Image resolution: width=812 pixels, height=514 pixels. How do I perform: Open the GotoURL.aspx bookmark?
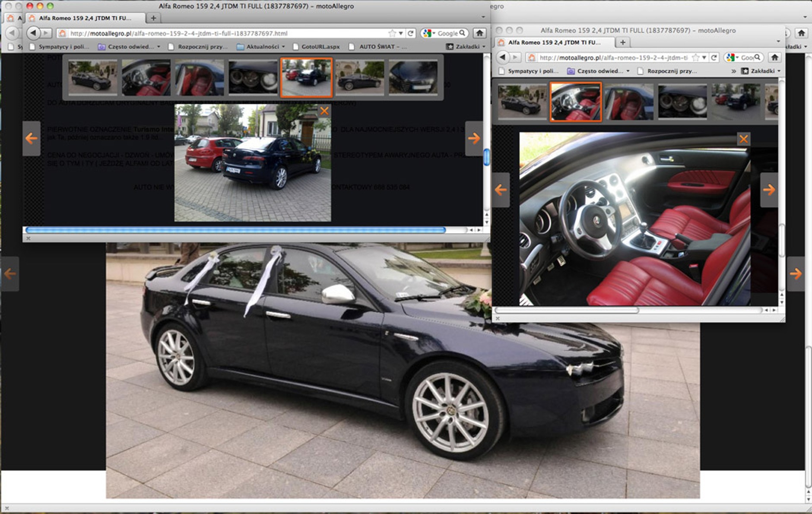click(320, 47)
